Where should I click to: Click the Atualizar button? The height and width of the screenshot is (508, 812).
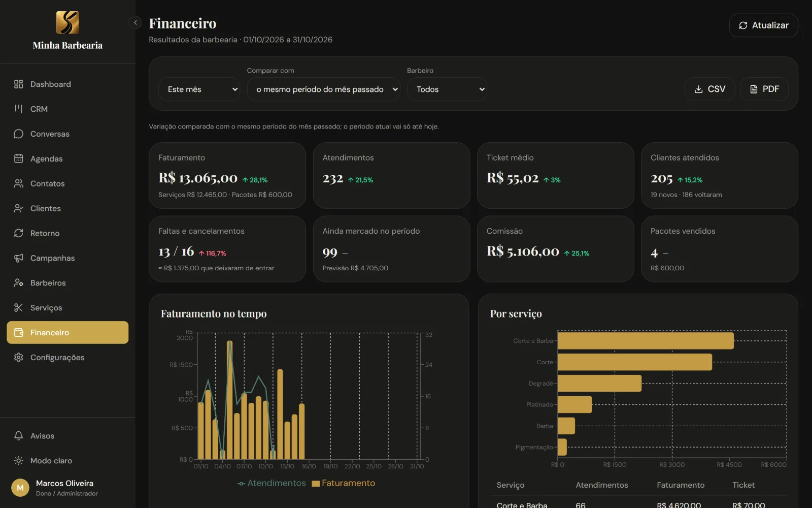(x=763, y=25)
